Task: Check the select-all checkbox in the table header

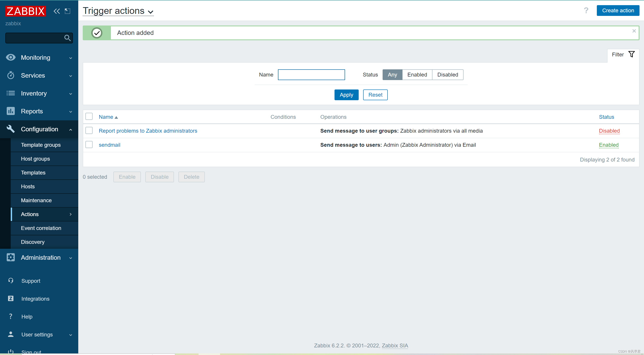Action: [89, 117]
